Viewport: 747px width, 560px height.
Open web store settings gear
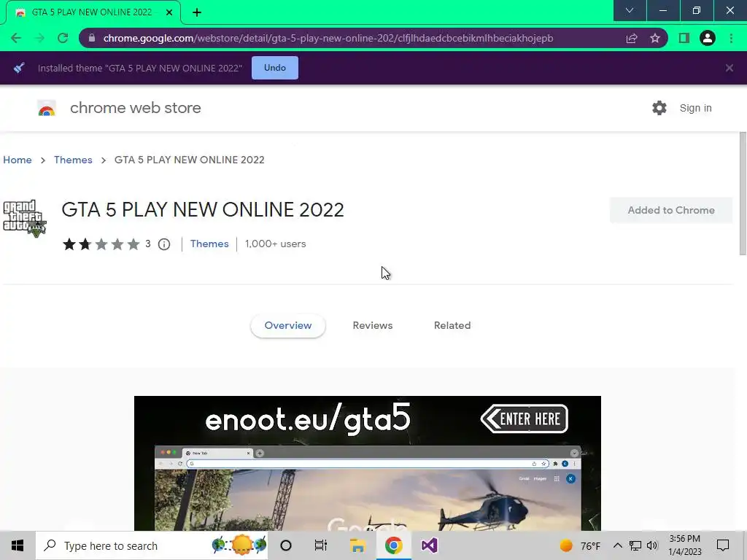[x=659, y=108]
